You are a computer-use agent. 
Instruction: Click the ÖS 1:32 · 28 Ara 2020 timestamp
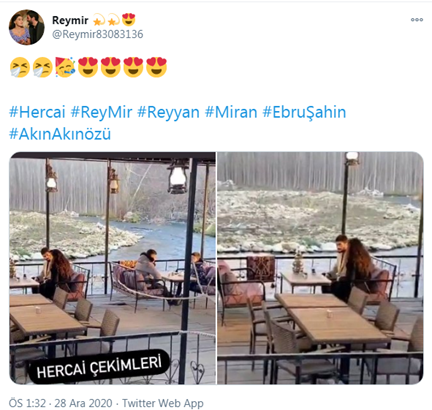(61, 403)
